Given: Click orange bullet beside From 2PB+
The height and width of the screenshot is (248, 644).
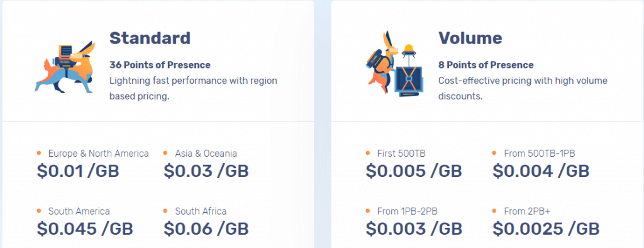Looking at the screenshot, I should [495, 211].
